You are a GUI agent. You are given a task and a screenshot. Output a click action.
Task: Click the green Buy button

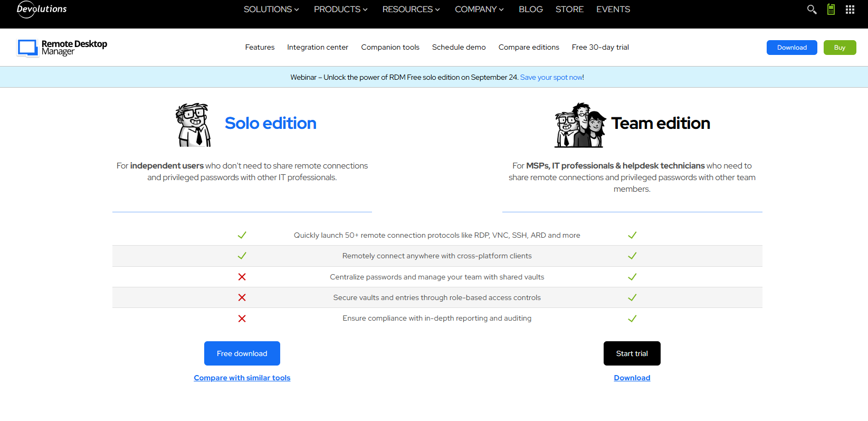coord(840,48)
